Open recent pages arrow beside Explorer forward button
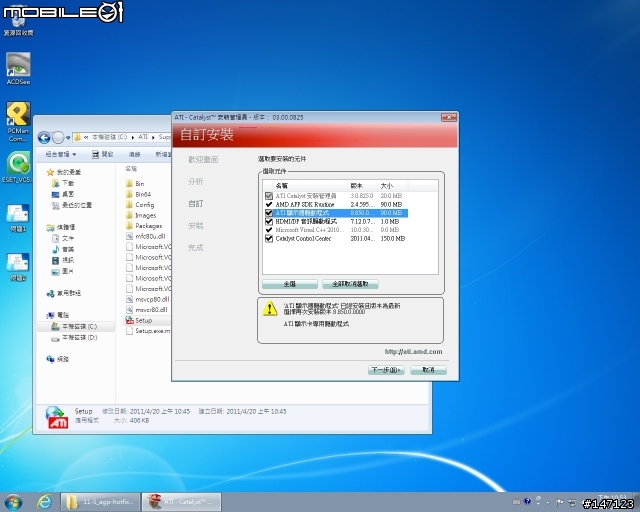Viewport: 640px width, 512px height. click(68, 138)
